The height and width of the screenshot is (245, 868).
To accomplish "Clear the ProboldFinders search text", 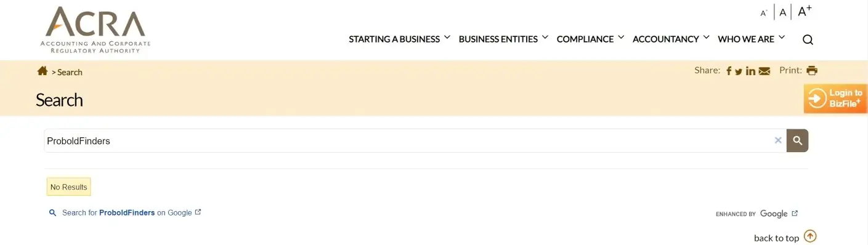I will click(778, 140).
